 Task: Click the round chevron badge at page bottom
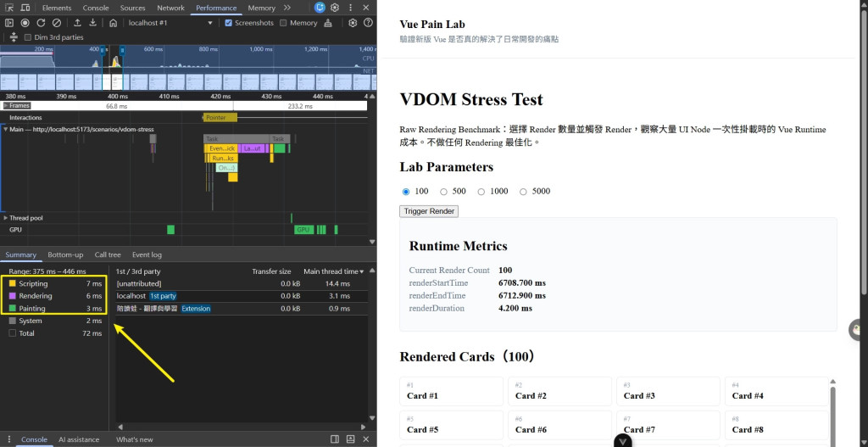point(623,441)
